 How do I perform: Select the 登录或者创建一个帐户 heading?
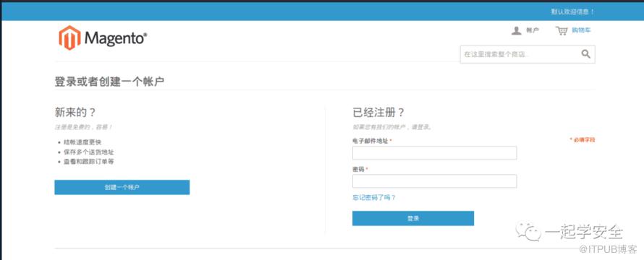[x=110, y=81]
